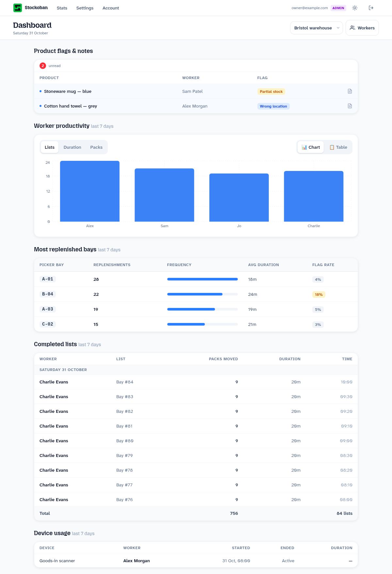Click the Active status
The width and height of the screenshot is (392, 574).
[x=288, y=561]
